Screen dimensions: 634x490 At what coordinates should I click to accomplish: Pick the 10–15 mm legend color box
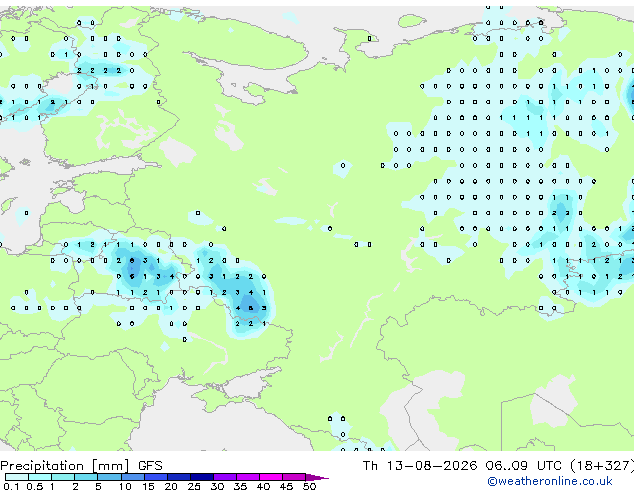[x=133, y=477]
